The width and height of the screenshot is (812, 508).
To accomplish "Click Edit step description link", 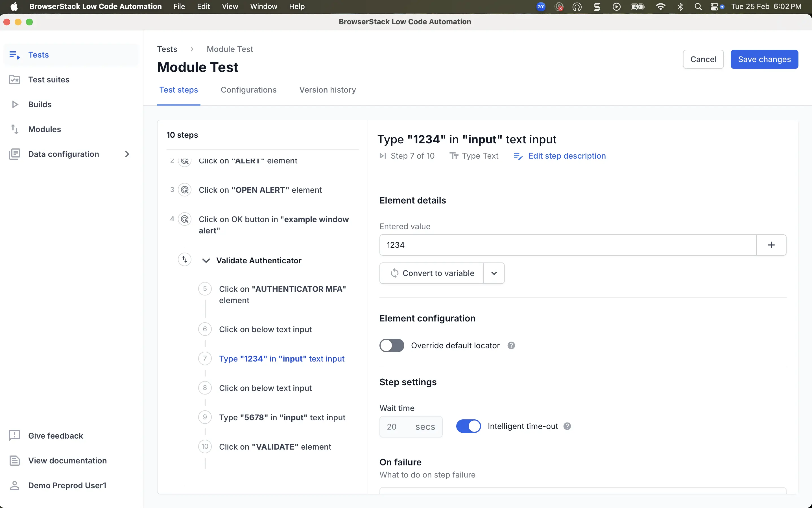I will coord(567,156).
